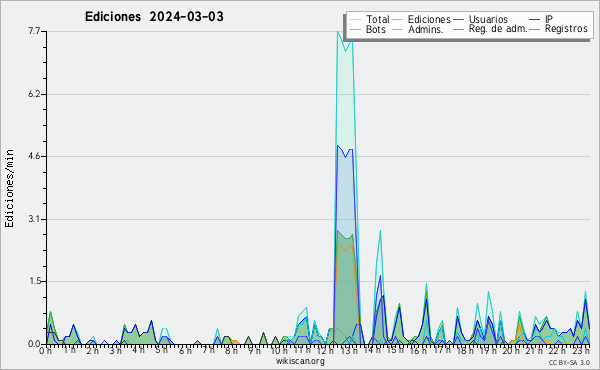600x370 pixels.
Task: Click the 4.6 y-axis value
Action: [34, 156]
